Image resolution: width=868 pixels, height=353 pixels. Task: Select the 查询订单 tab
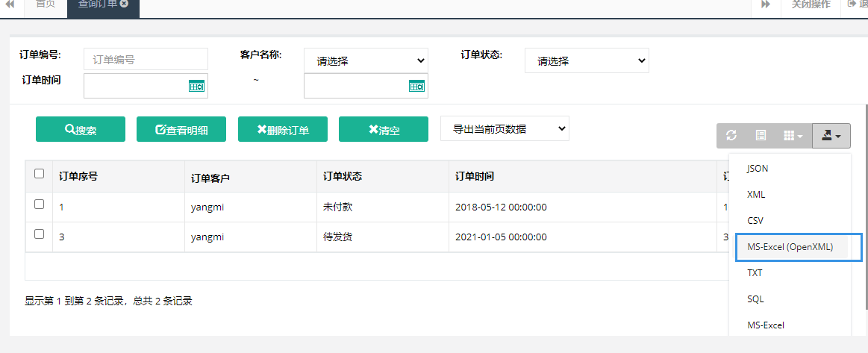click(99, 4)
